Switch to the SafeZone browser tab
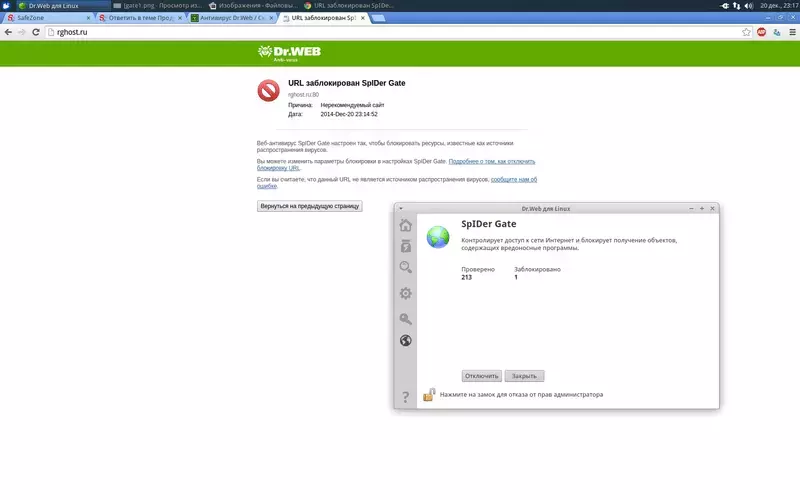Viewport: 800px width, 500px height. click(x=48, y=18)
